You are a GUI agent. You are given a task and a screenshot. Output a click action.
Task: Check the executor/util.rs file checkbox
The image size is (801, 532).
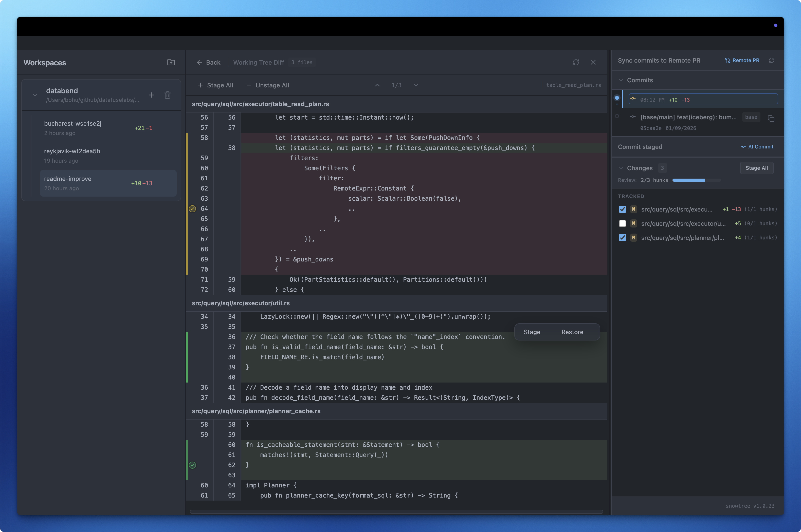tap(622, 224)
